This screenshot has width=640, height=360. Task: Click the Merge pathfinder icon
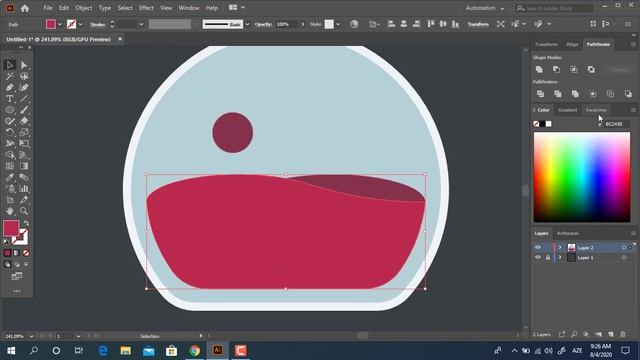[575, 94]
